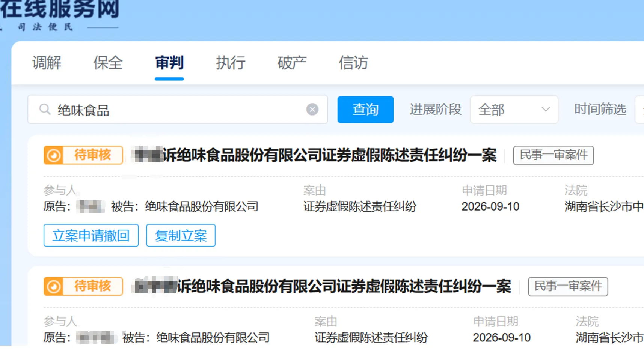This screenshot has height=349, width=644.
Task: Click first case's 证券虚假陈述责任纠纷 cause value
Action: point(360,206)
